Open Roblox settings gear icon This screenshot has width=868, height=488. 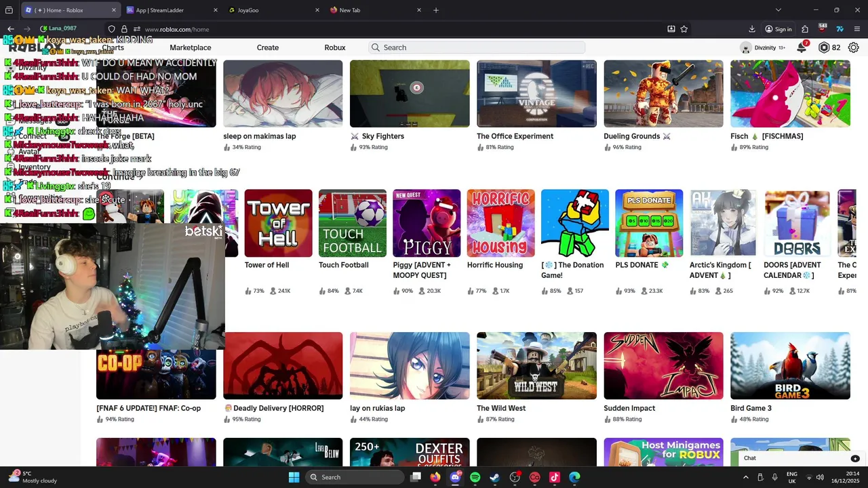(x=853, y=47)
